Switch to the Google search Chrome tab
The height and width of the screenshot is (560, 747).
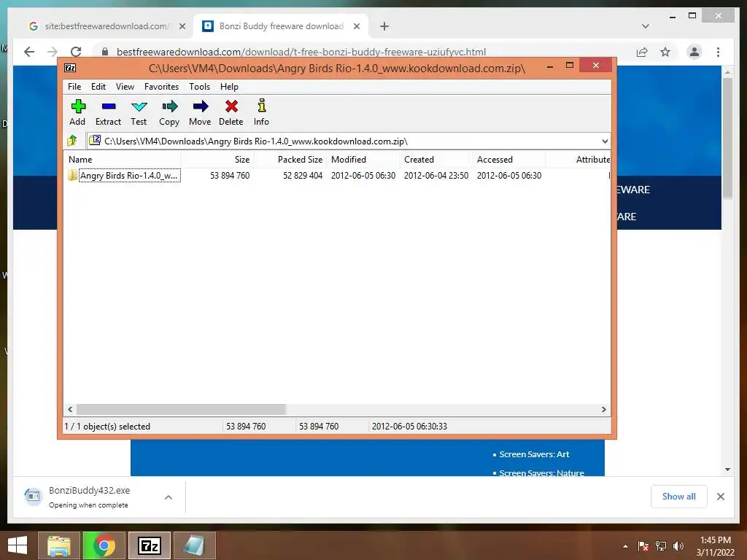pyautogui.click(x=106, y=26)
